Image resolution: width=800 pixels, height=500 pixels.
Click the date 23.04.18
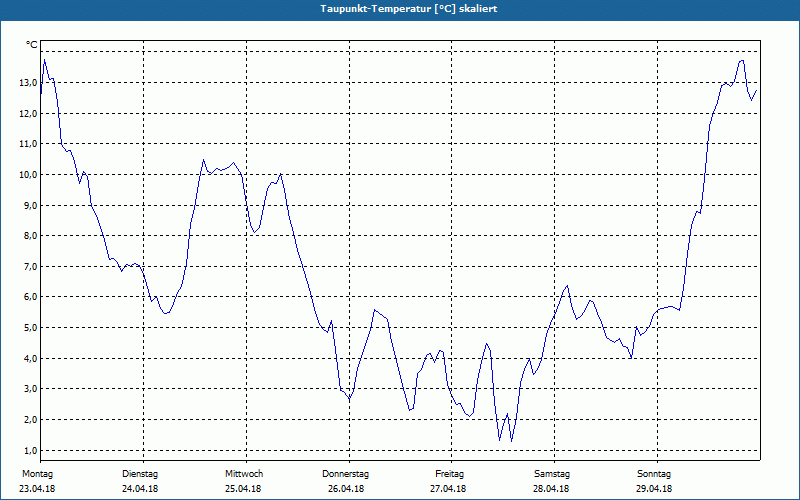[37, 489]
